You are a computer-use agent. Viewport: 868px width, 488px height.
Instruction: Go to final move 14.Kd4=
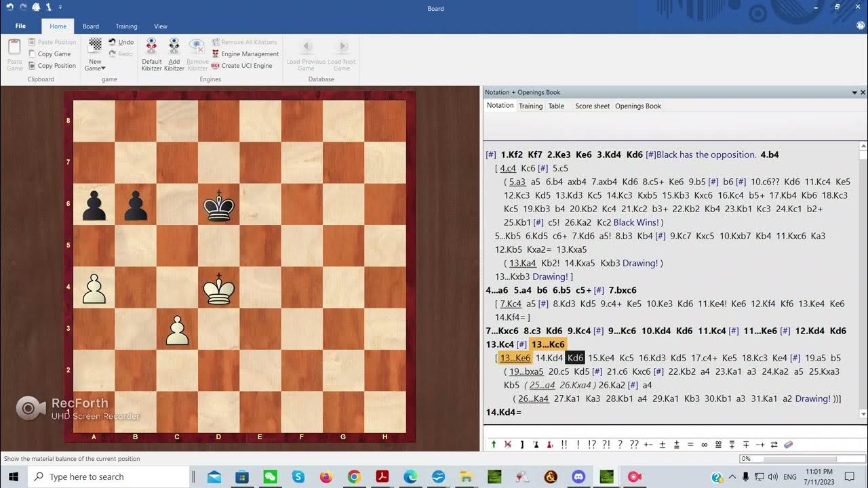[x=504, y=412]
